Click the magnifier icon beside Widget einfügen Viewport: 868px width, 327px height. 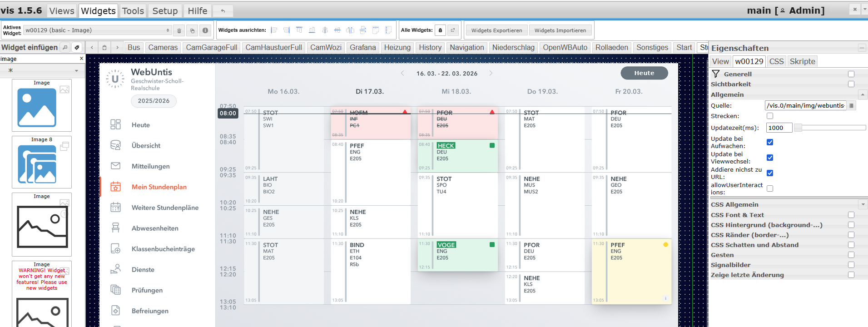pos(65,47)
